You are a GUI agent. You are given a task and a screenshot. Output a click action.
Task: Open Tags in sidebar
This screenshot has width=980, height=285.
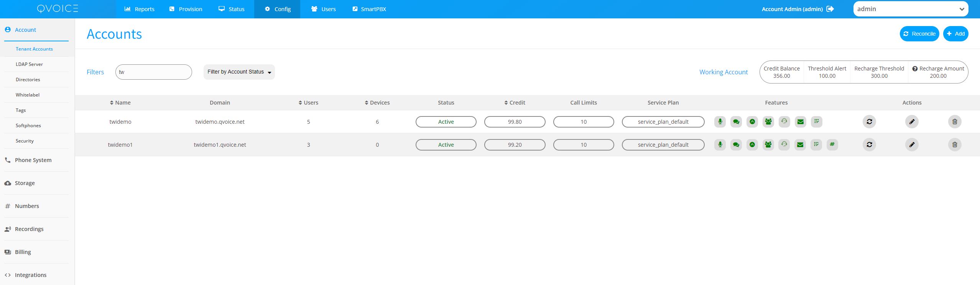21,110
